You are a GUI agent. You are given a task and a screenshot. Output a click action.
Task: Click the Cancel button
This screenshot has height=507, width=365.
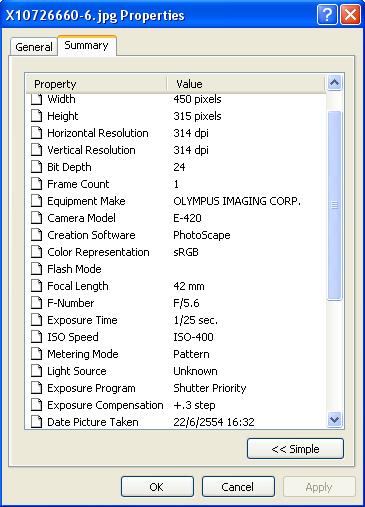[238, 487]
